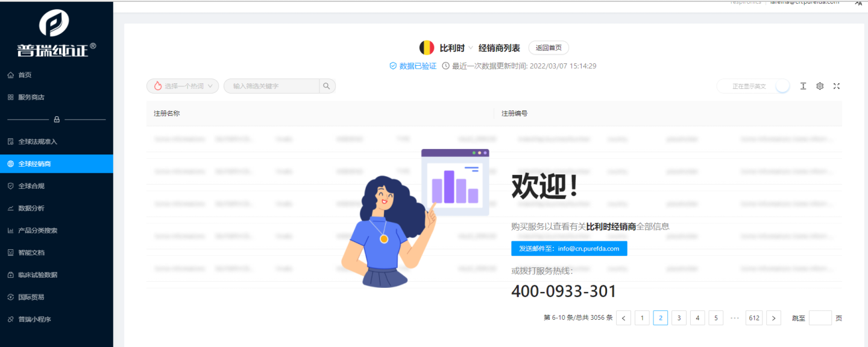Go to page 1
The height and width of the screenshot is (347, 868).
click(642, 318)
